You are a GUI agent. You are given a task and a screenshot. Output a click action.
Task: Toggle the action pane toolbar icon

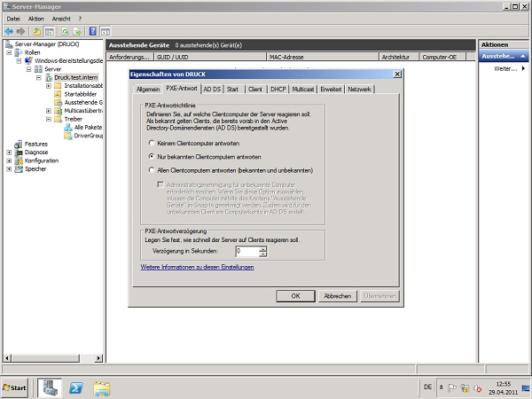(106, 32)
